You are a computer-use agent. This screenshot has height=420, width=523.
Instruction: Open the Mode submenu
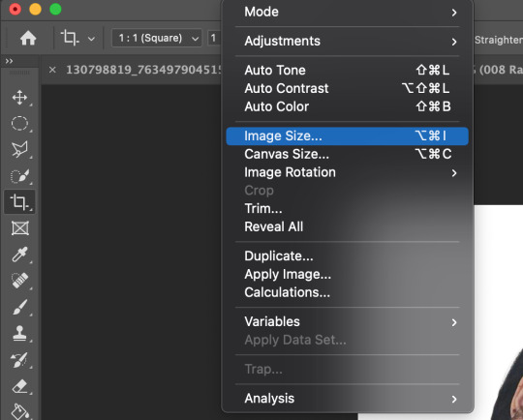[348, 12]
